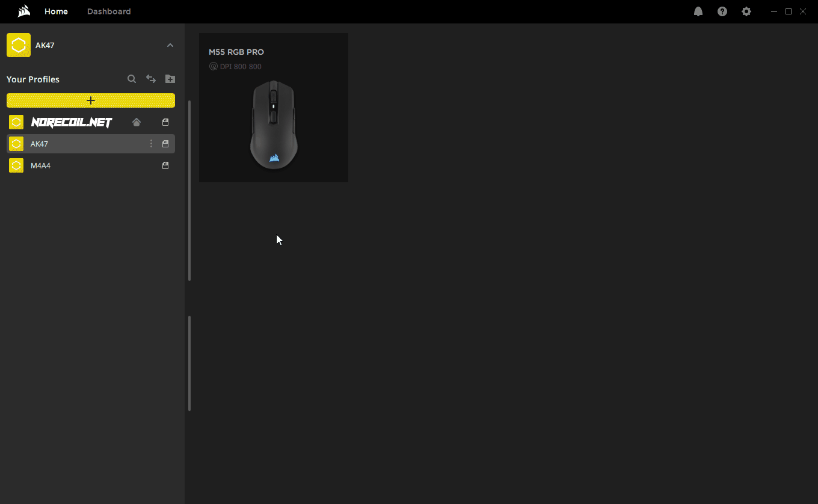The width and height of the screenshot is (818, 504).
Task: Click the M55 RGB PRO title text
Action: coord(236,52)
